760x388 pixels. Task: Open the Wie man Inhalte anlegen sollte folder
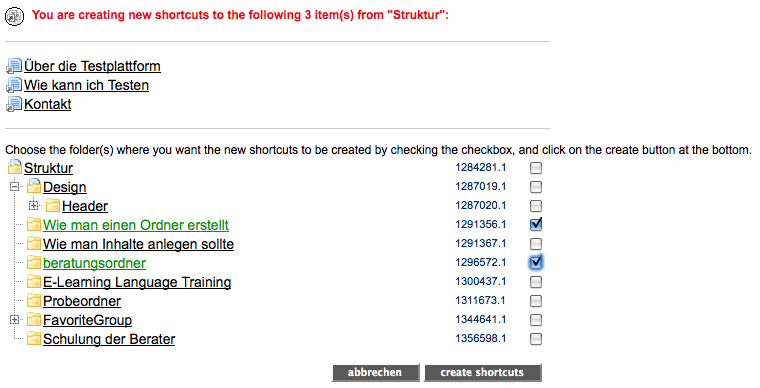pyautogui.click(x=139, y=244)
